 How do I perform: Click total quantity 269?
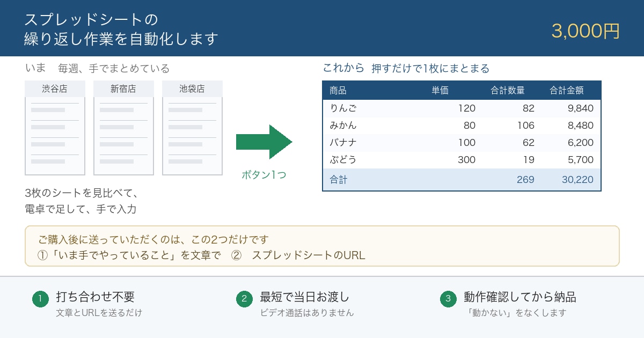pos(525,180)
